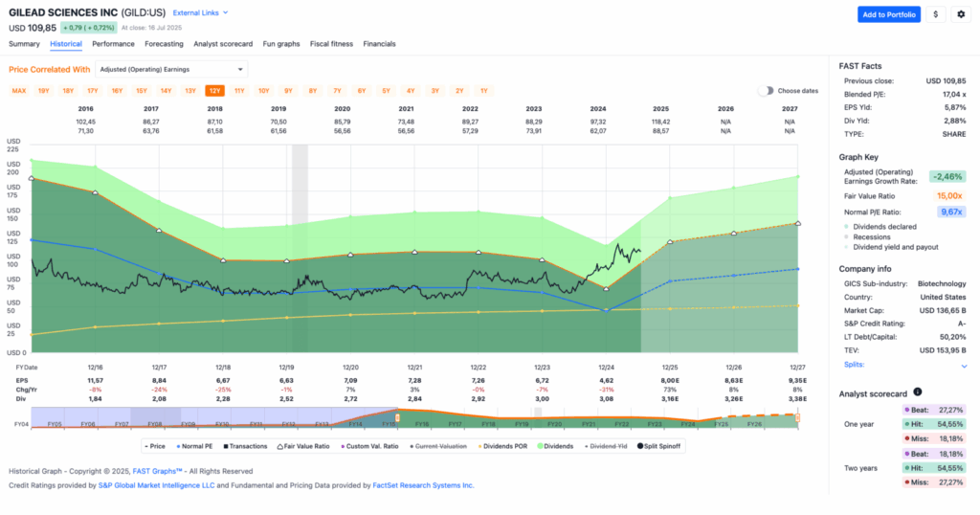Click the right handle of timeline range slider
The height and width of the screenshot is (515, 980).
coord(797,417)
